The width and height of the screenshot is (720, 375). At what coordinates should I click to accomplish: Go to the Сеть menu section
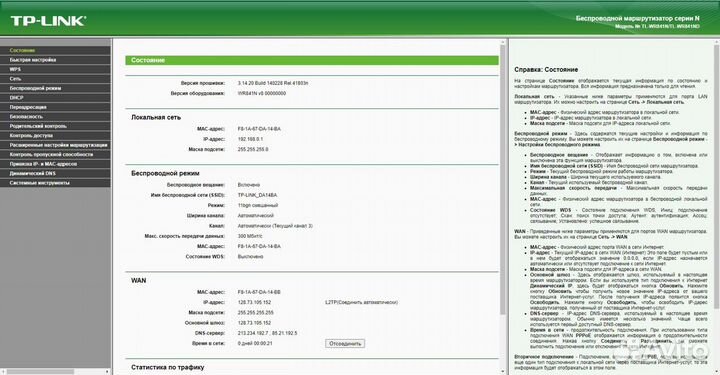pyautogui.click(x=55, y=79)
